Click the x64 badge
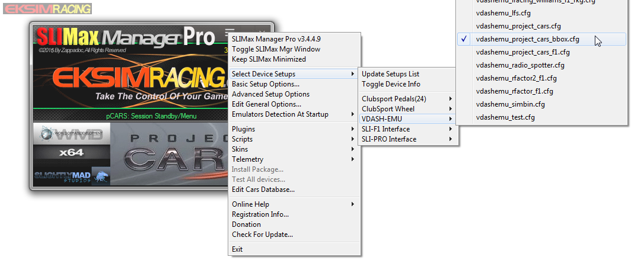This screenshot has width=644, height=260. pyautogui.click(x=72, y=153)
